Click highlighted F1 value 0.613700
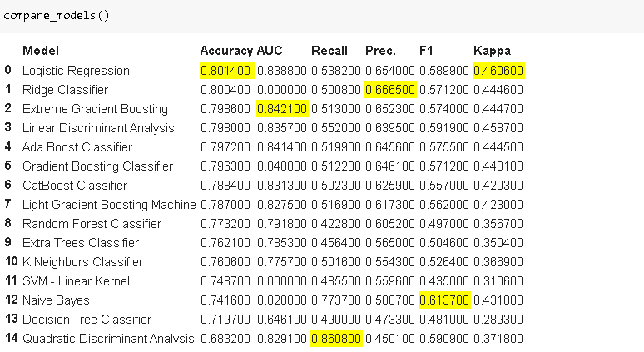This screenshot has height=352, width=644. pos(444,300)
